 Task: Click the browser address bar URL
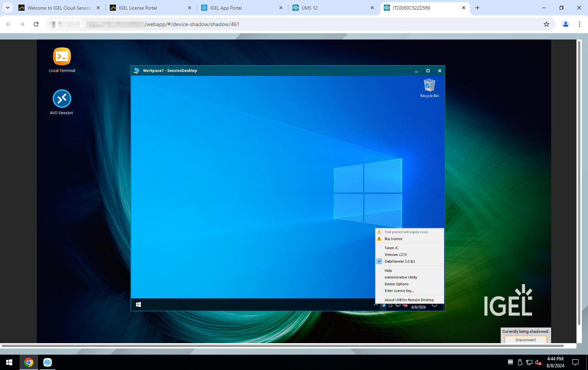tap(192, 24)
